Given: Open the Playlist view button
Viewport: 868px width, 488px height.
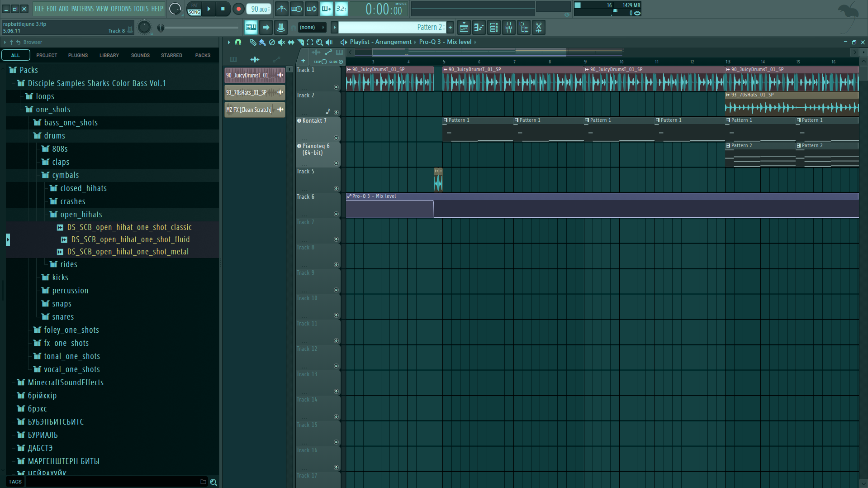Looking at the screenshot, I should [464, 28].
